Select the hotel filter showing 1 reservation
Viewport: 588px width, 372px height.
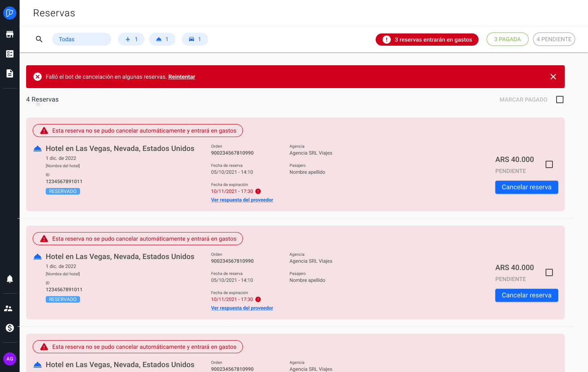tap(162, 39)
